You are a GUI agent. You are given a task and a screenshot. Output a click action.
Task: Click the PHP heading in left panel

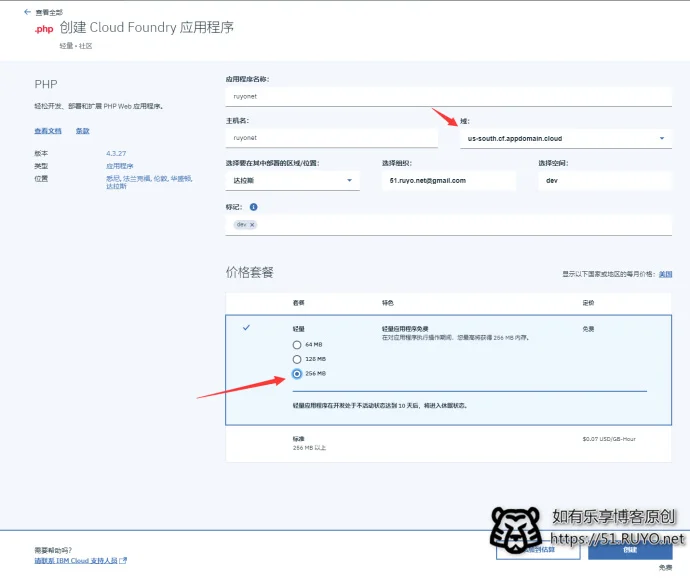coord(46,84)
